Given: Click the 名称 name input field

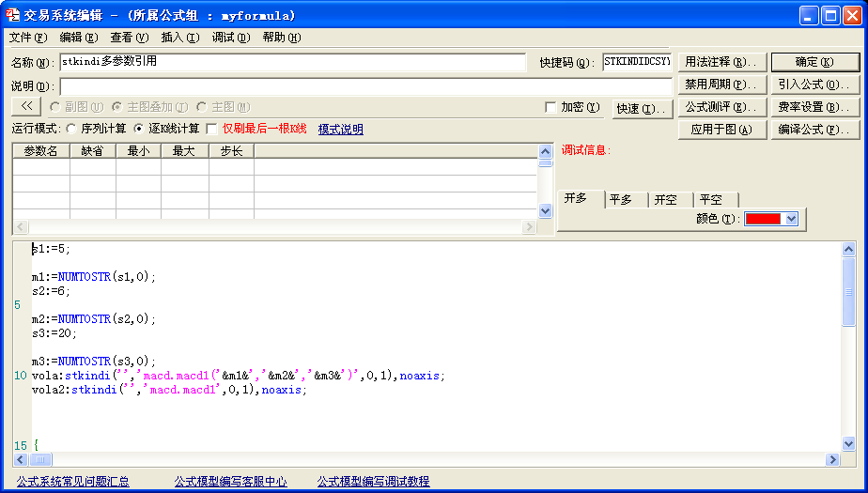Looking at the screenshot, I should (292, 62).
